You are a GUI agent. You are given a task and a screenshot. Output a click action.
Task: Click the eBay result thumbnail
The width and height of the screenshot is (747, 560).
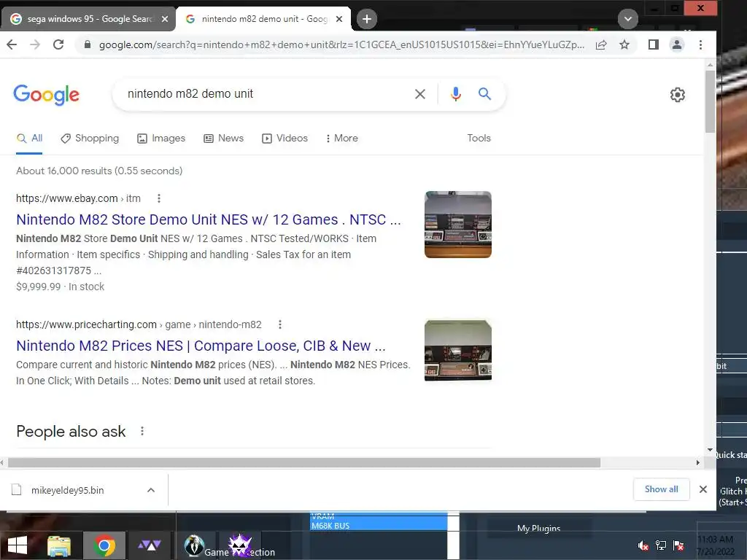pyautogui.click(x=458, y=225)
